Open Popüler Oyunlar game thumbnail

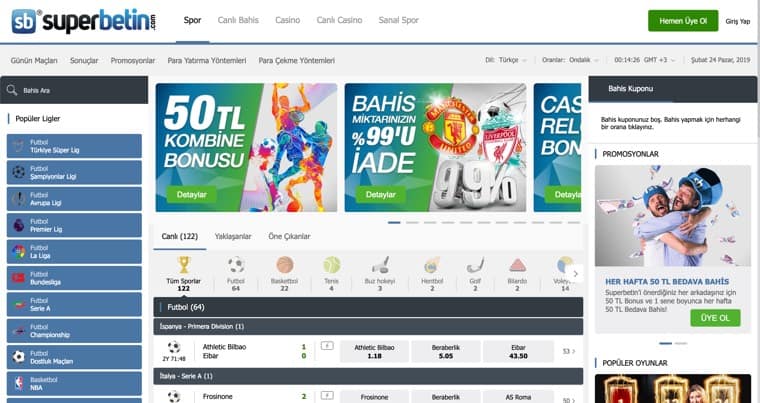[x=673, y=388]
